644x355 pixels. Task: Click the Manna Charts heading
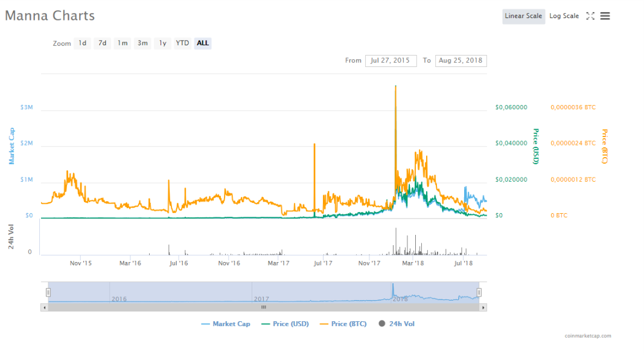(x=49, y=16)
